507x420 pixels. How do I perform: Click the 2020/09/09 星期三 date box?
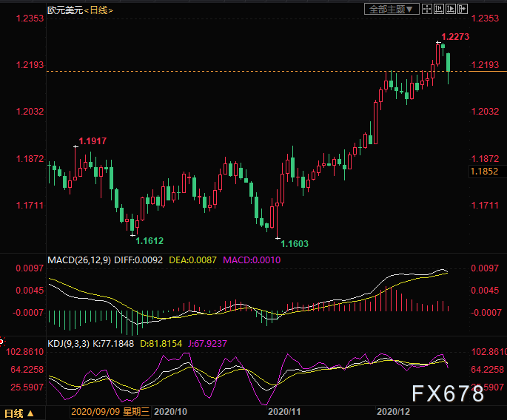coord(111,410)
